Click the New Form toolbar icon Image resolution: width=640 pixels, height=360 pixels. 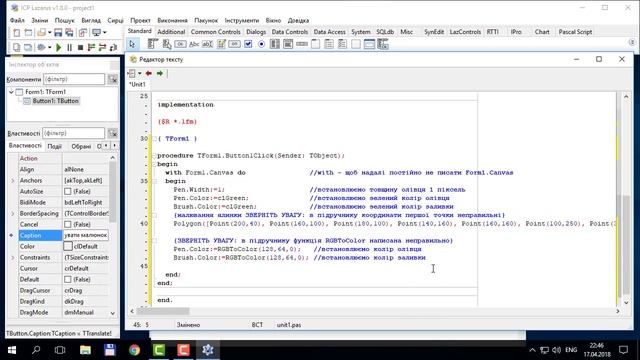(28, 33)
